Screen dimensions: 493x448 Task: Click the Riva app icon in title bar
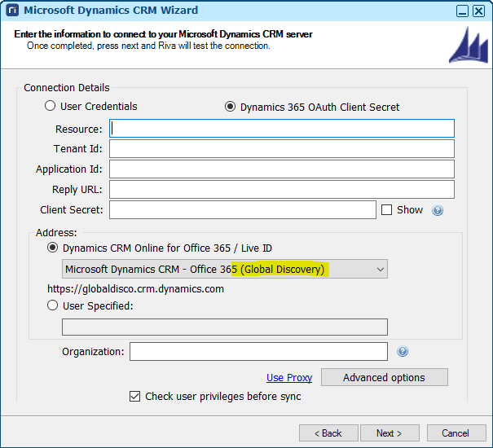coord(11,11)
